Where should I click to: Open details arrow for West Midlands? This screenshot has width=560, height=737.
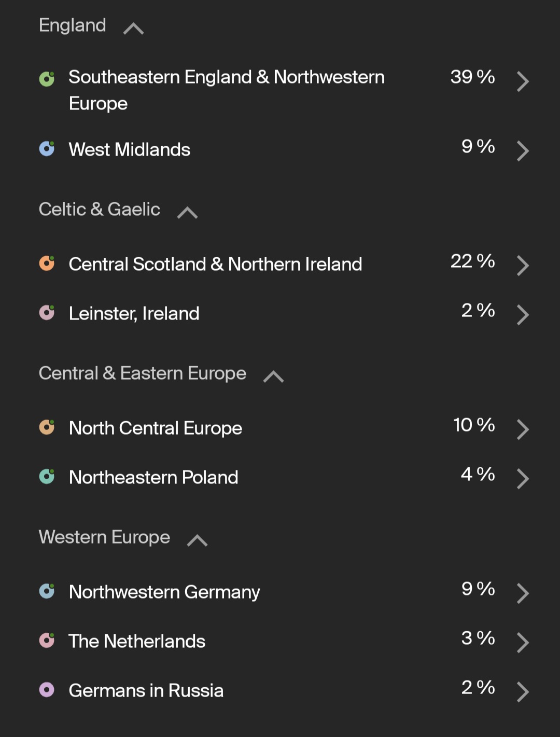523,151
